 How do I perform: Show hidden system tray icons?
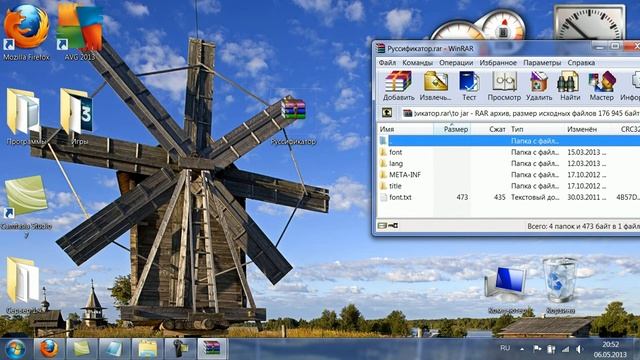click(522, 349)
